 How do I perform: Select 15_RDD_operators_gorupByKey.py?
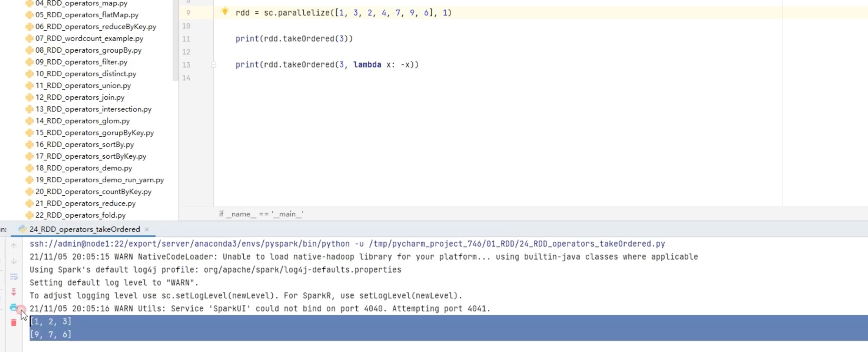(x=95, y=133)
